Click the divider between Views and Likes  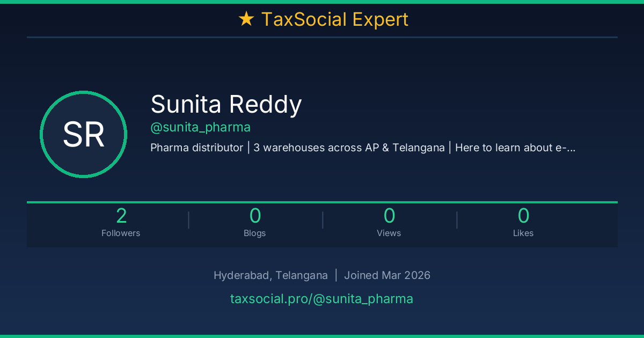click(x=457, y=220)
